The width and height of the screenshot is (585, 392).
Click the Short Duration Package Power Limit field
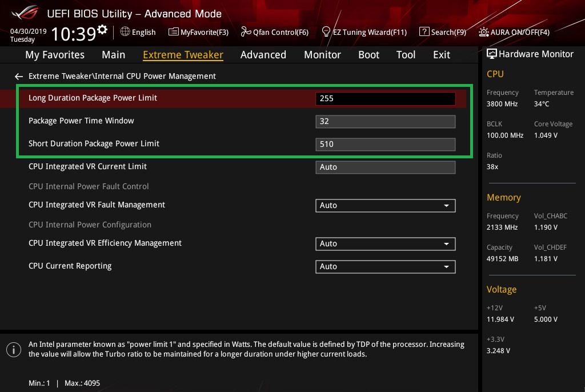pyautogui.click(x=386, y=144)
